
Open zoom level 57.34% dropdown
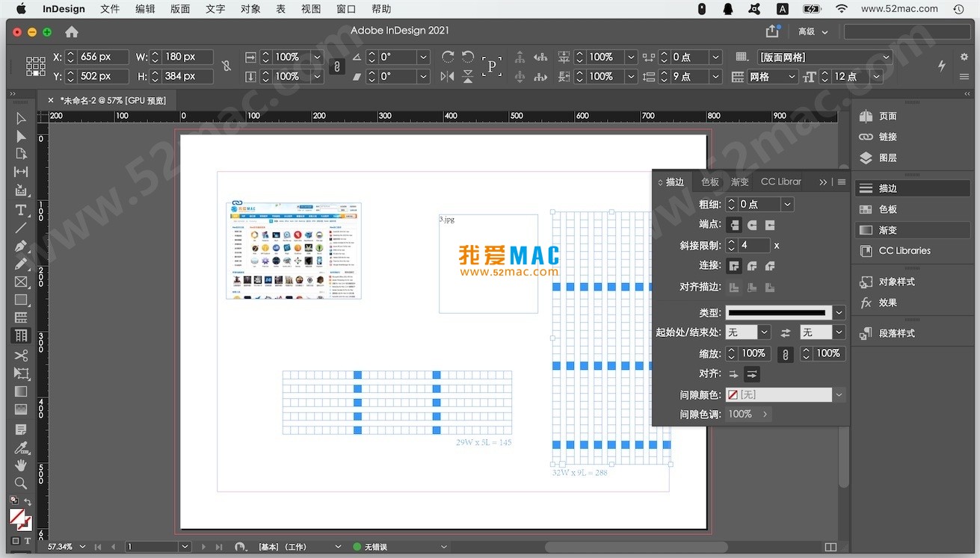tap(82, 547)
